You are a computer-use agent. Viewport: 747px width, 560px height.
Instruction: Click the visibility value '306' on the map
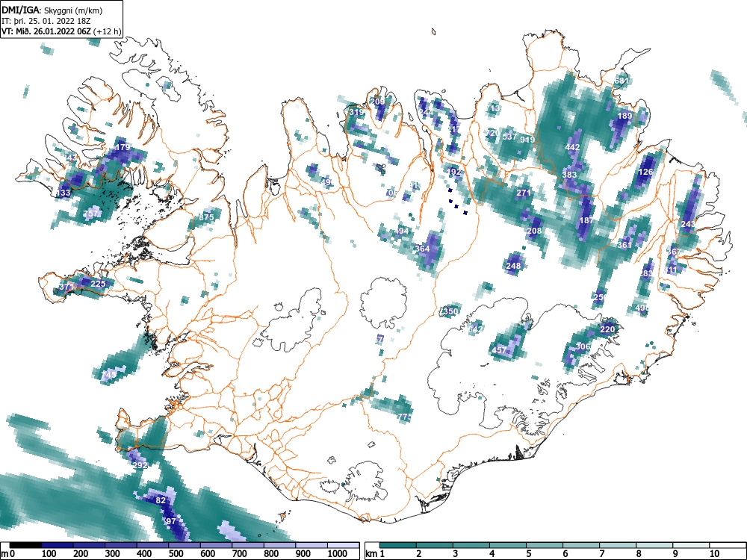(x=583, y=346)
